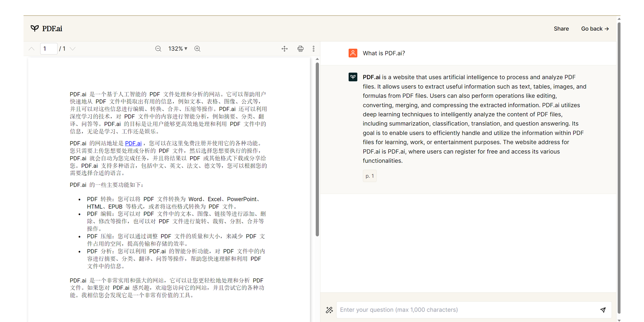The height and width of the screenshot is (322, 644).
Task: Click the user avatar icon in chat
Action: pyautogui.click(x=353, y=53)
